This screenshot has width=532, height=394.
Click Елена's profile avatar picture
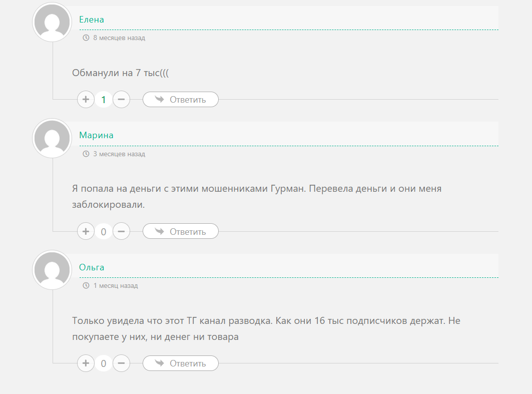[52, 22]
